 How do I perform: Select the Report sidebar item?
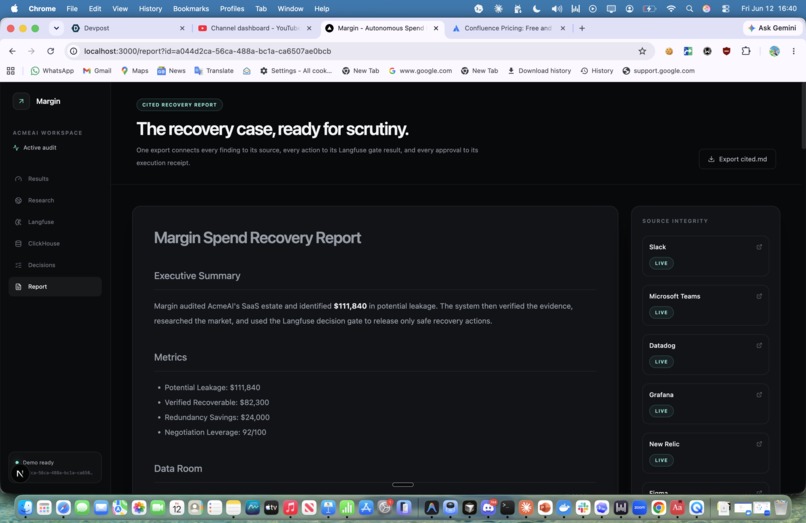[55, 287]
